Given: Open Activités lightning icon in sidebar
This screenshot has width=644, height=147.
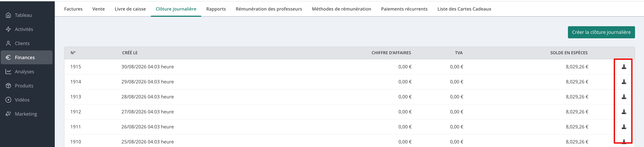Looking at the screenshot, I should pyautogui.click(x=8, y=29).
